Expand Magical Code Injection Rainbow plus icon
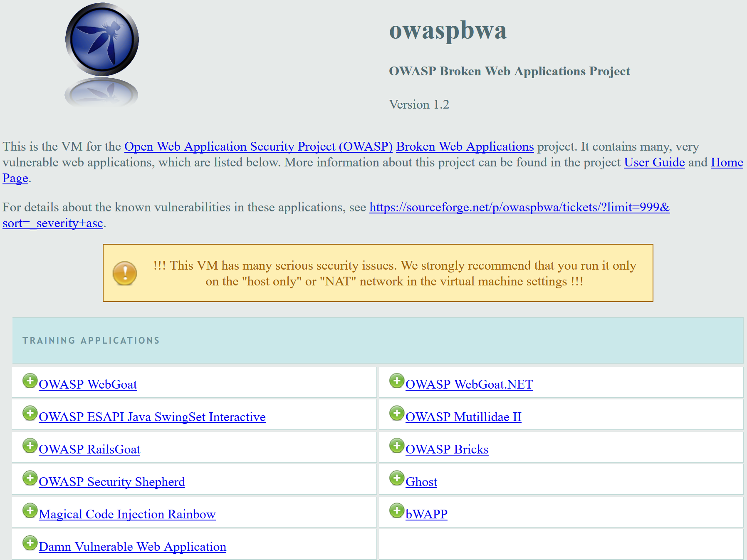The width and height of the screenshot is (747, 560). coord(30,510)
